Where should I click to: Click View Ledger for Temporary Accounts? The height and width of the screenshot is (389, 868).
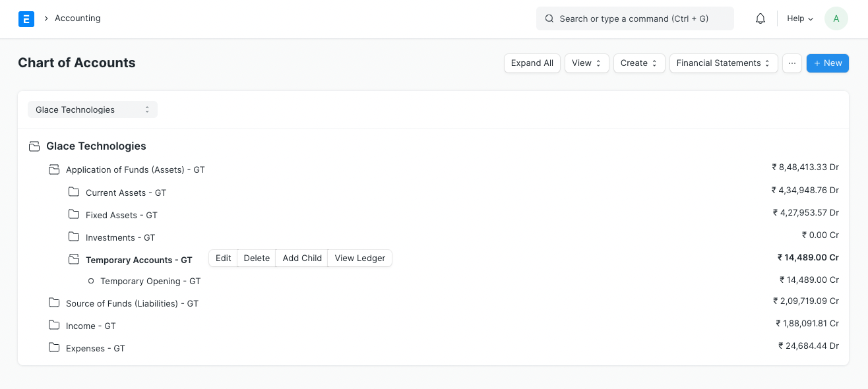(x=359, y=258)
